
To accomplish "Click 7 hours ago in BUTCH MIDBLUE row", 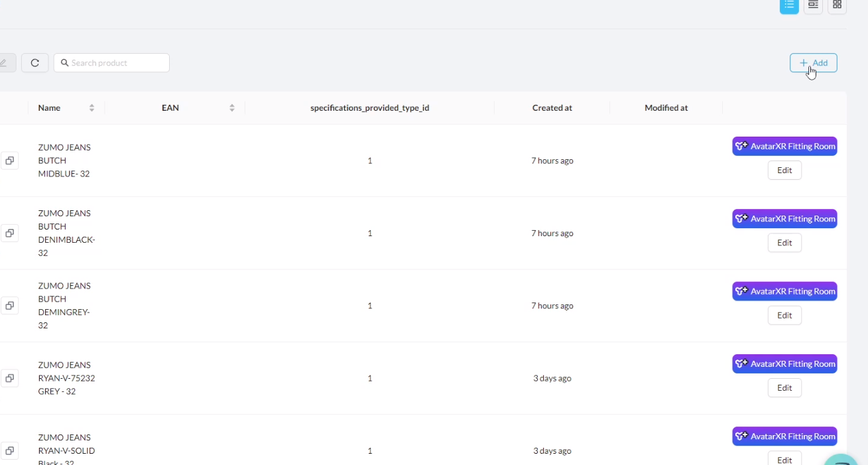I will coord(552,161).
